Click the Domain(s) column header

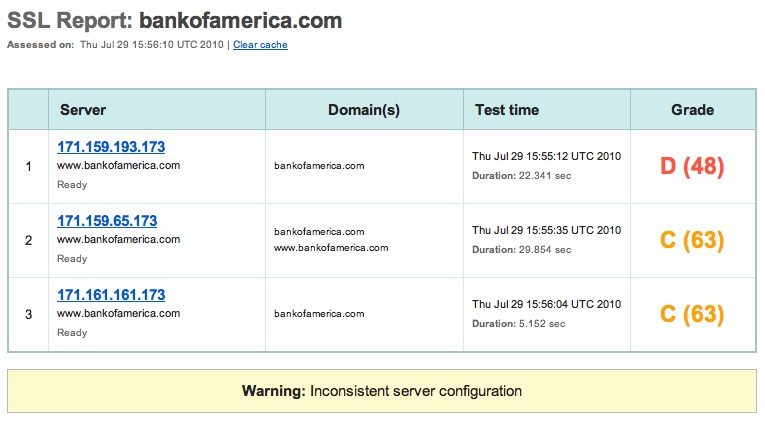[x=364, y=110]
